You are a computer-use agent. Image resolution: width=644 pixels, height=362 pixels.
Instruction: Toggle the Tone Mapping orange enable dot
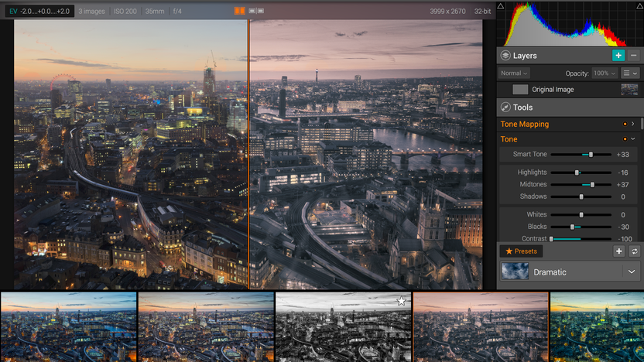(x=625, y=124)
